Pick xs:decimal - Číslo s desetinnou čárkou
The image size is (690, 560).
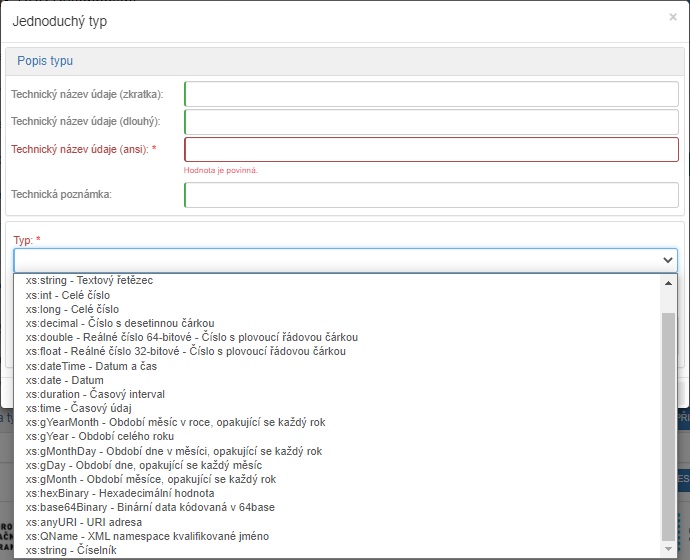tap(120, 324)
